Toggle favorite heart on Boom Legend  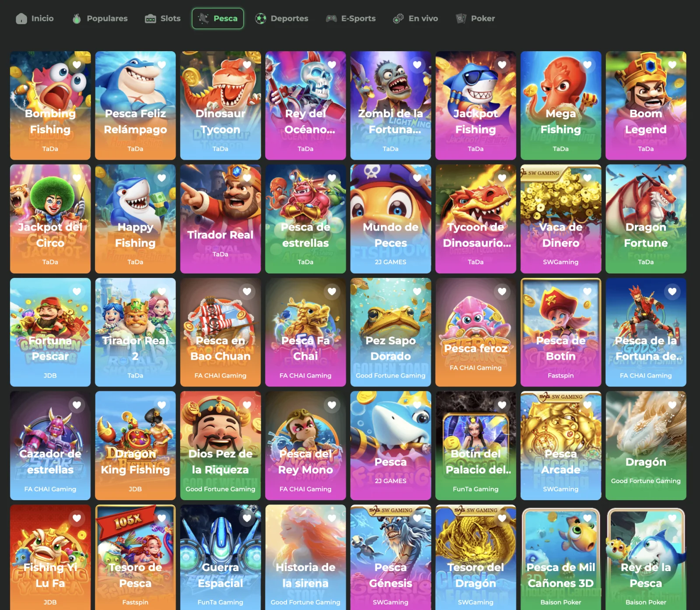point(672,65)
